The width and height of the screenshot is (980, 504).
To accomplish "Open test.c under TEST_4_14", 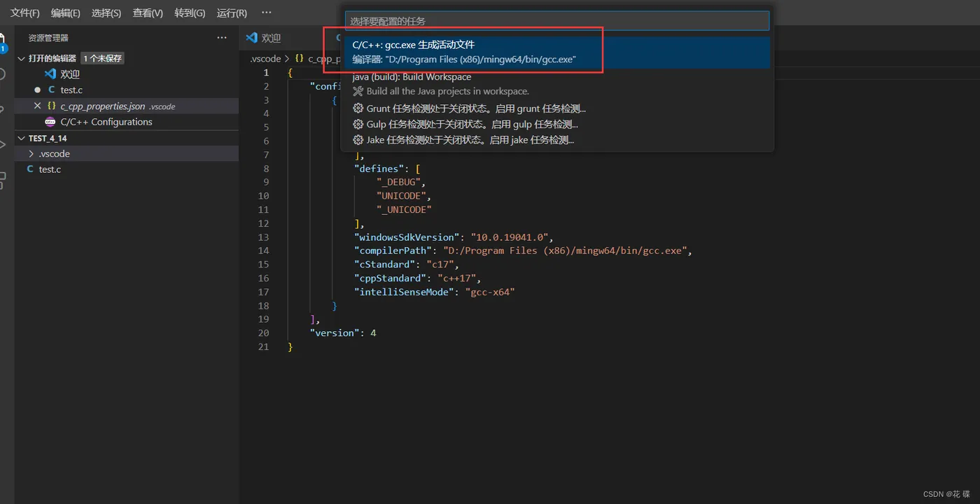I will point(50,169).
